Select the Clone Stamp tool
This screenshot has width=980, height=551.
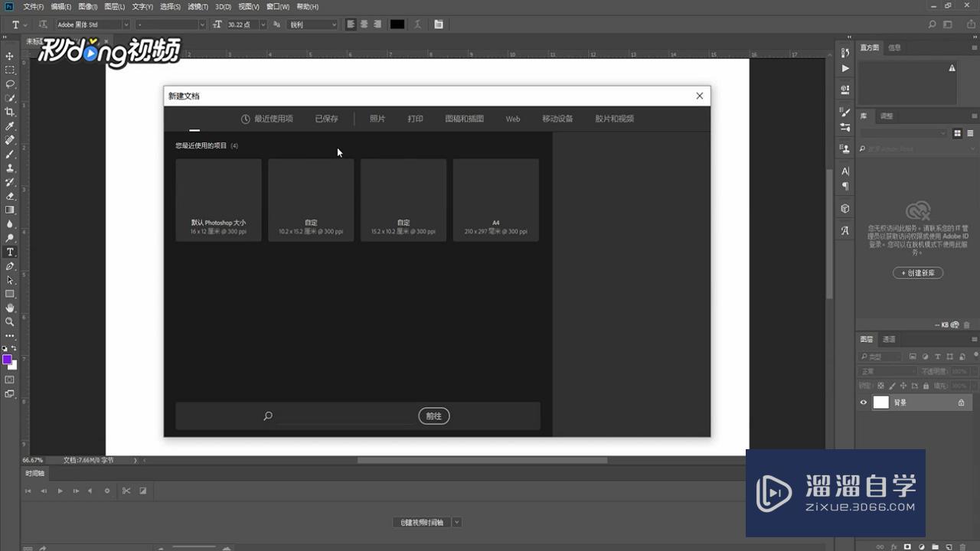point(10,168)
